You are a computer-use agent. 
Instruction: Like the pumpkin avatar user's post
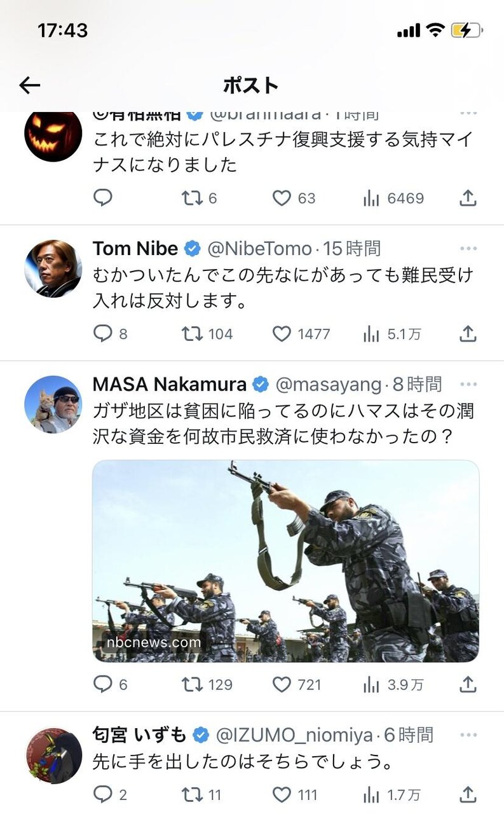282,198
